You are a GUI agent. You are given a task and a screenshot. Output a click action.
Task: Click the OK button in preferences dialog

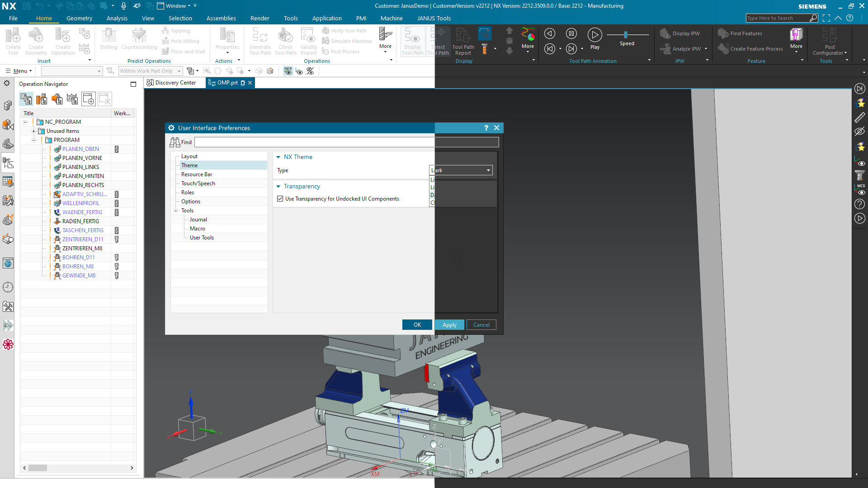pyautogui.click(x=417, y=325)
